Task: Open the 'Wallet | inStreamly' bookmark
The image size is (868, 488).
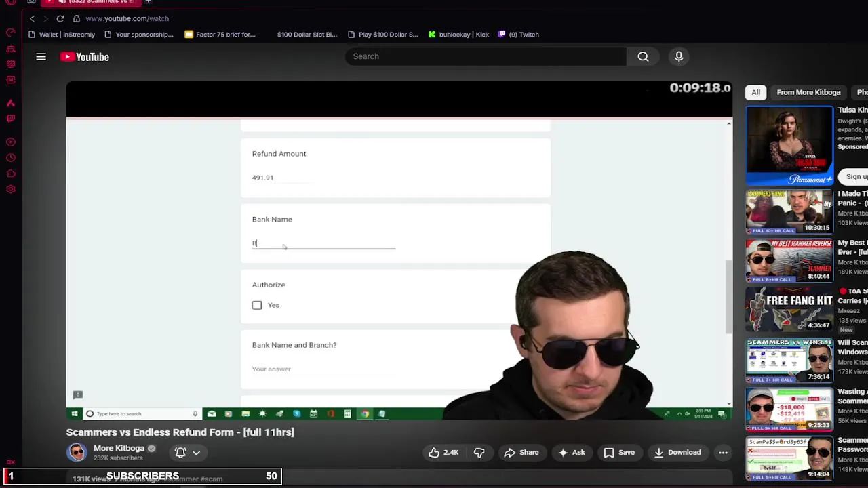Action: [62, 35]
